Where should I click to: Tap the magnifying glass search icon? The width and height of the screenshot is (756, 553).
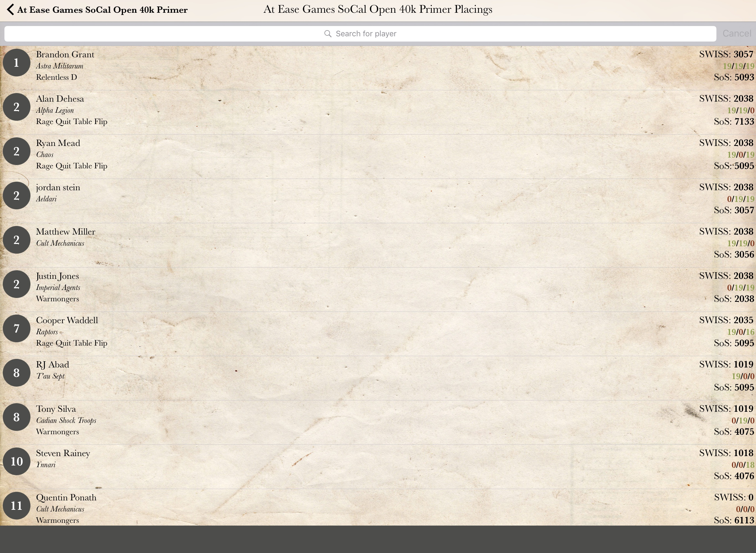coord(328,34)
